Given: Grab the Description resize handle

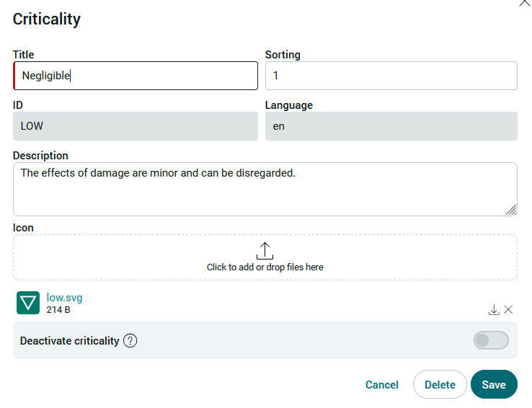Looking at the screenshot, I should click(511, 210).
